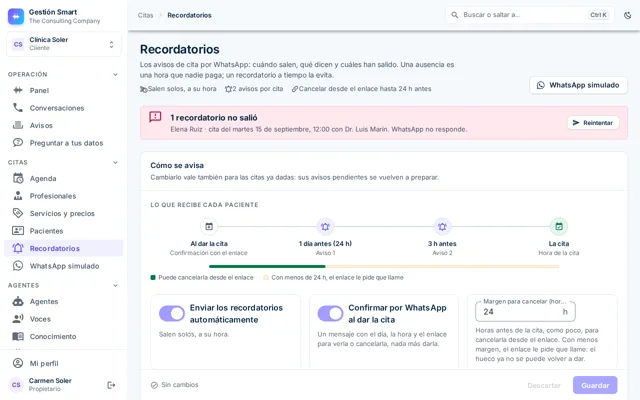Click the Recordatorios bell icon in sidebar
Viewport: 640px width, 400px height.
point(18,248)
